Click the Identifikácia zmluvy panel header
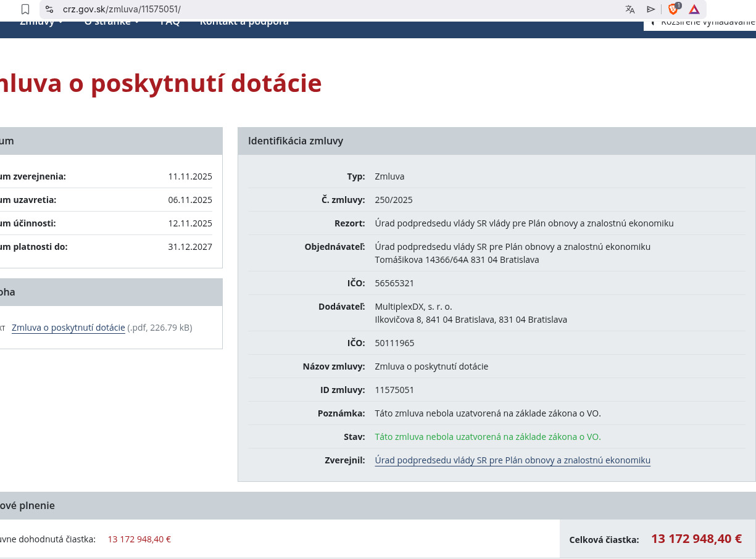Screen dimensions: 756x559 click(x=497, y=141)
